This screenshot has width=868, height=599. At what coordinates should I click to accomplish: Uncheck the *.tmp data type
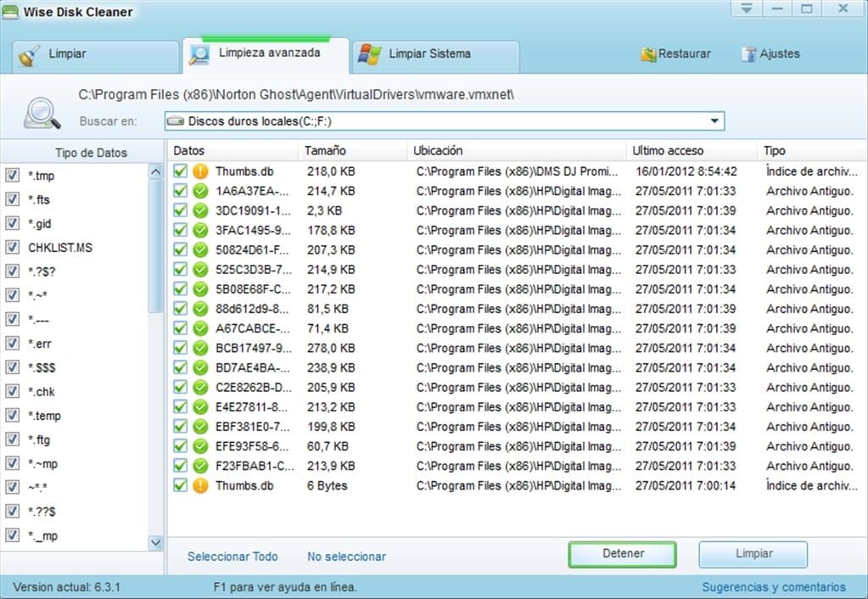pyautogui.click(x=12, y=176)
